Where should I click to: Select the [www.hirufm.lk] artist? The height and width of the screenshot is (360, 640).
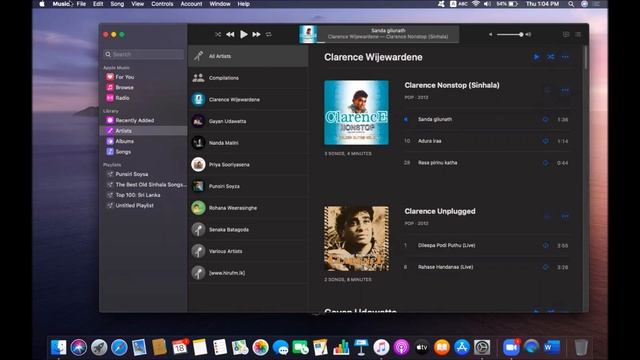pos(248,273)
